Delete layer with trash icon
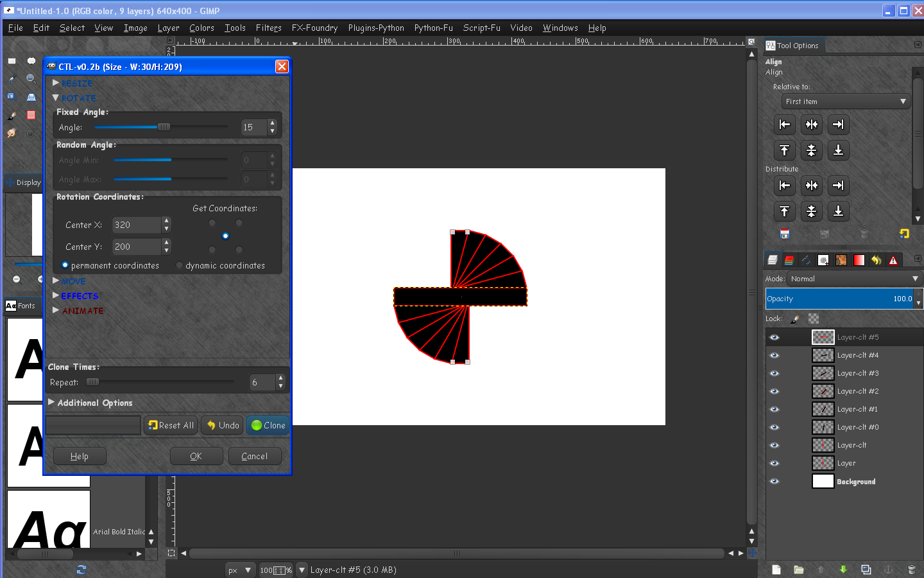 click(x=911, y=570)
